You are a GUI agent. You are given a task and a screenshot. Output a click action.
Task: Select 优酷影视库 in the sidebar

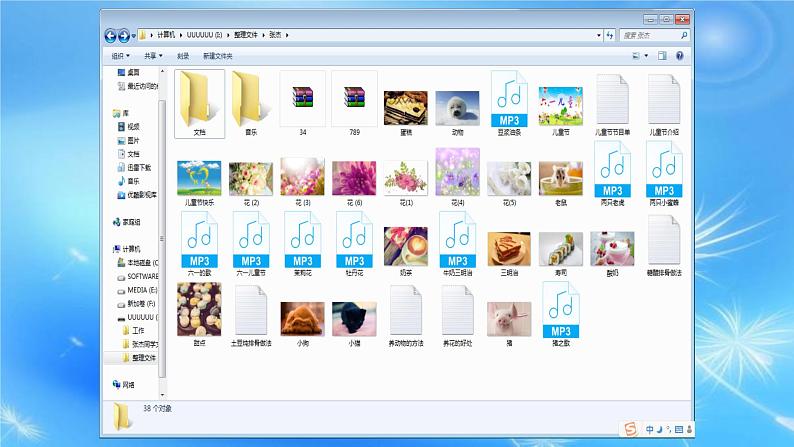point(137,195)
